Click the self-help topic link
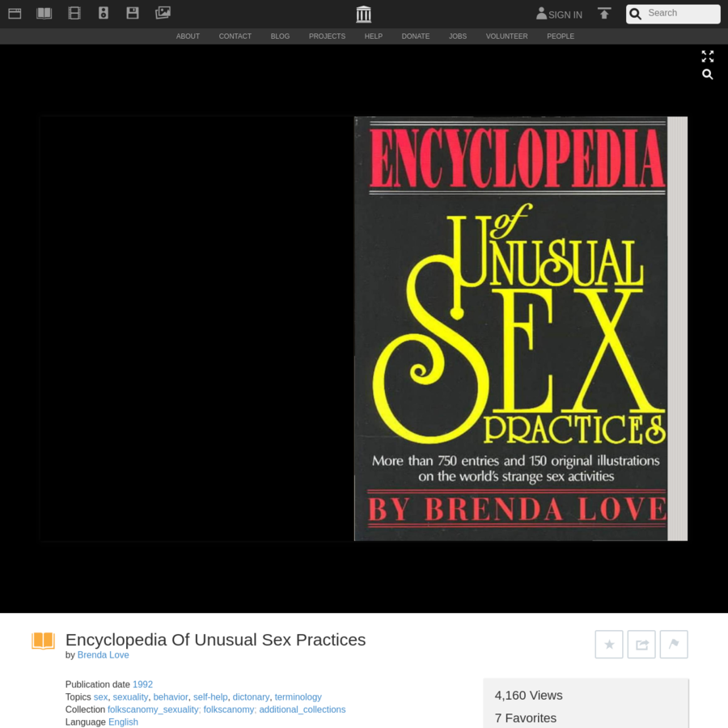Image resolution: width=728 pixels, height=728 pixels. [210, 697]
